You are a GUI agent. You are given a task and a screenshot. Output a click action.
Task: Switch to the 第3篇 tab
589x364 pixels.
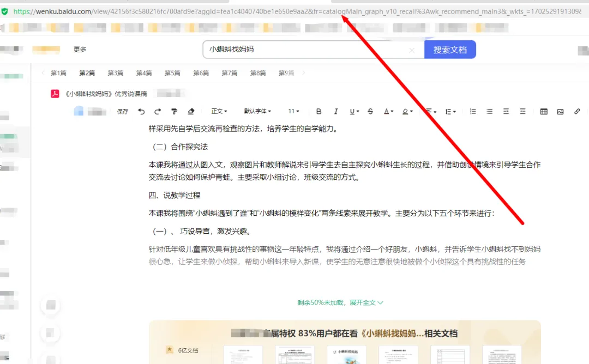tap(115, 73)
